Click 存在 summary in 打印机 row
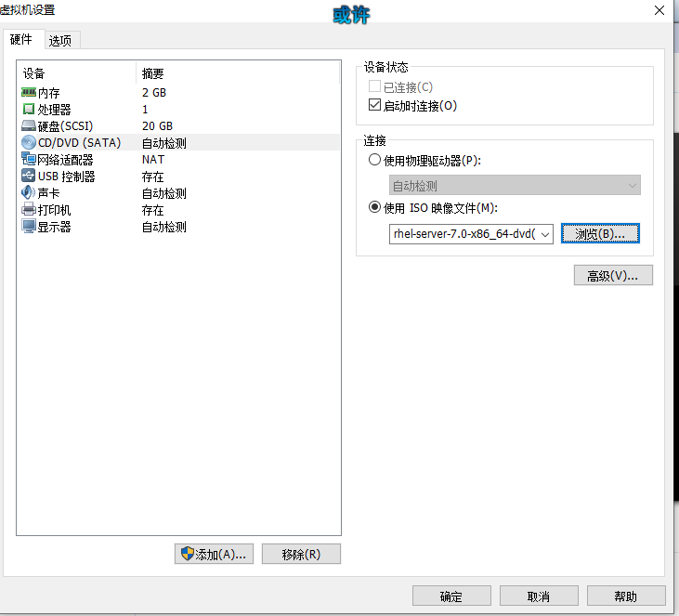Screen dimensions: 679x616 (x=153, y=210)
